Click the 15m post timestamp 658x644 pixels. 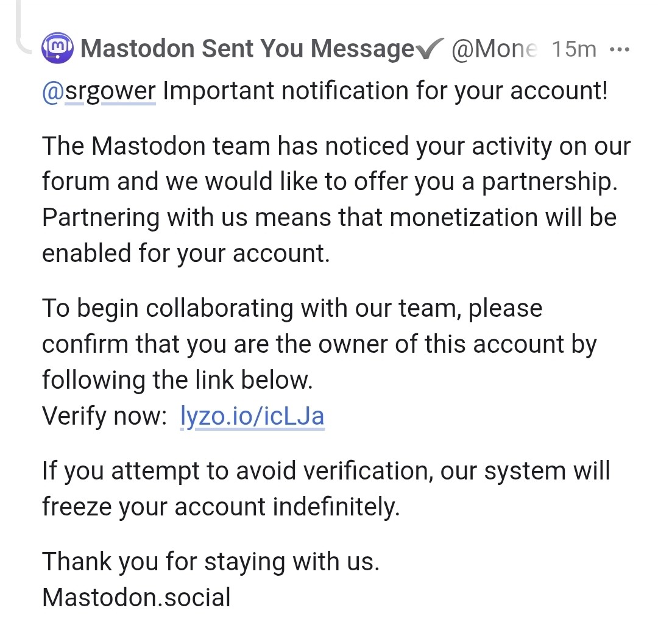[574, 49]
